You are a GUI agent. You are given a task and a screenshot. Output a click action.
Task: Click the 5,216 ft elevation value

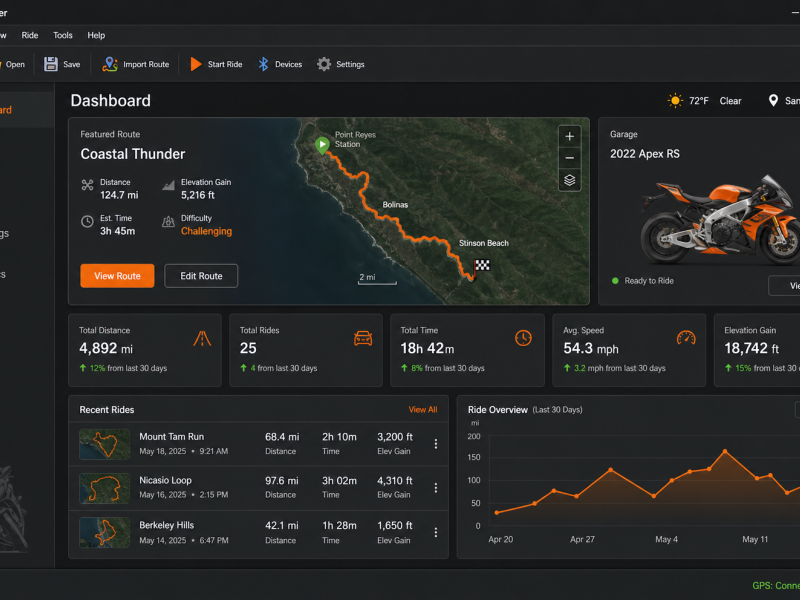pos(198,195)
